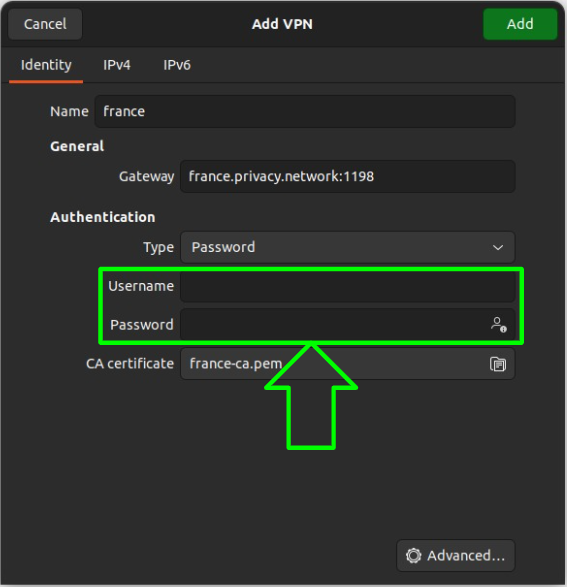Click the Name field containing france
Viewport: 567px width, 587px height.
click(305, 112)
